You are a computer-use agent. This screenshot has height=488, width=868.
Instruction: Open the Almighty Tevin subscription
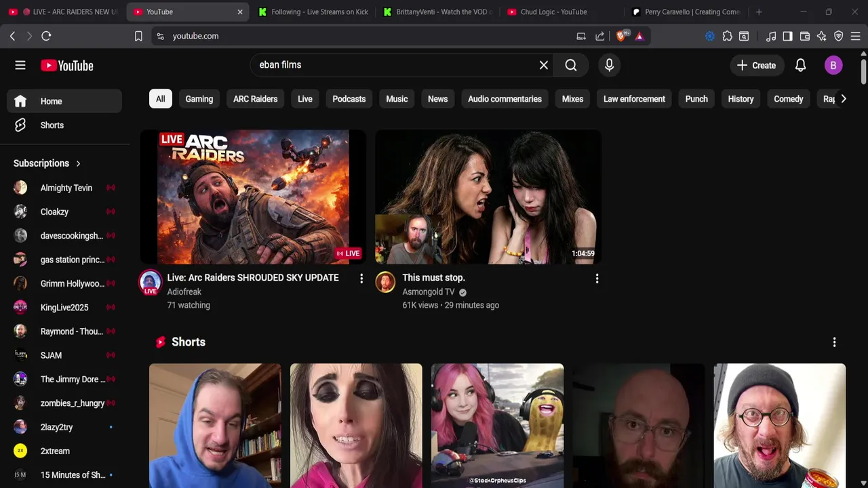pos(64,188)
